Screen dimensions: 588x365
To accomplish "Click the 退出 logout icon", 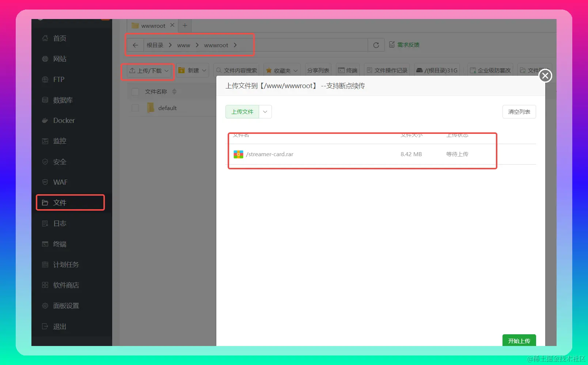I will pyautogui.click(x=45, y=326).
